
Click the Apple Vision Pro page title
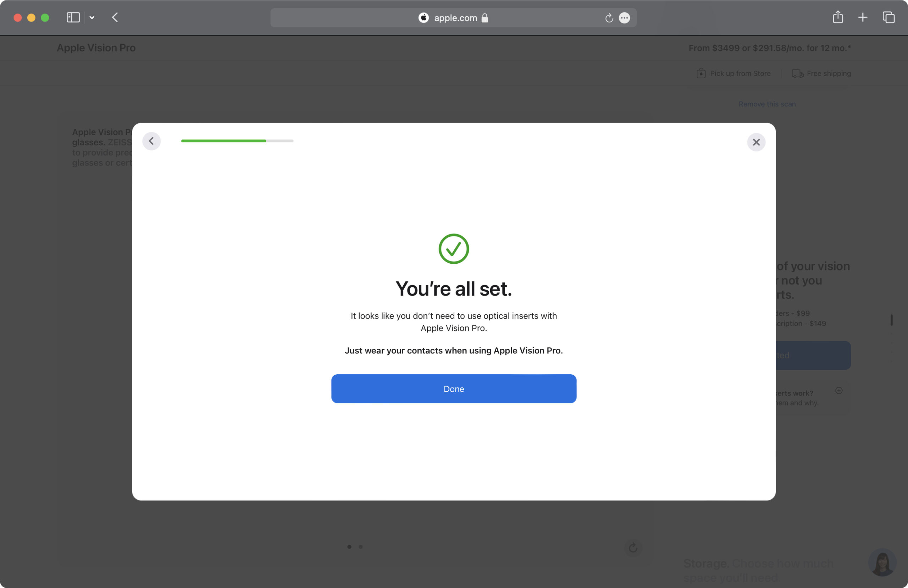coord(96,47)
